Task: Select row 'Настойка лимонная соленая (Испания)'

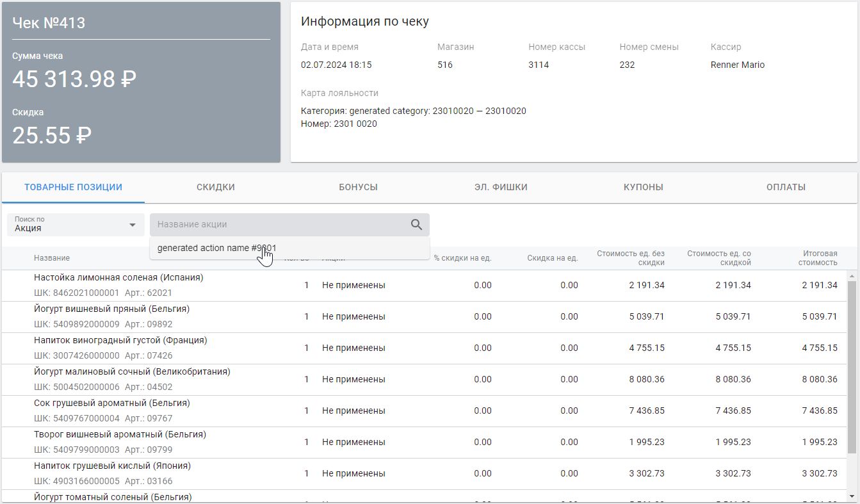Action: coord(424,286)
